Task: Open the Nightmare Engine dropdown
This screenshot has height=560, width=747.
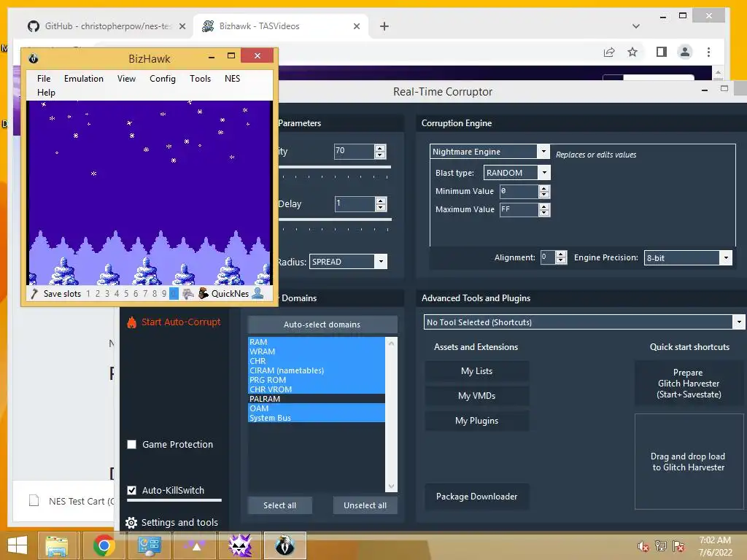Action: coord(543,152)
